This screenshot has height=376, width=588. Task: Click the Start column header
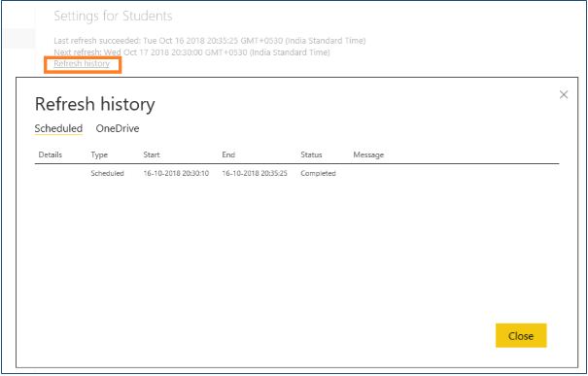pyautogui.click(x=152, y=154)
